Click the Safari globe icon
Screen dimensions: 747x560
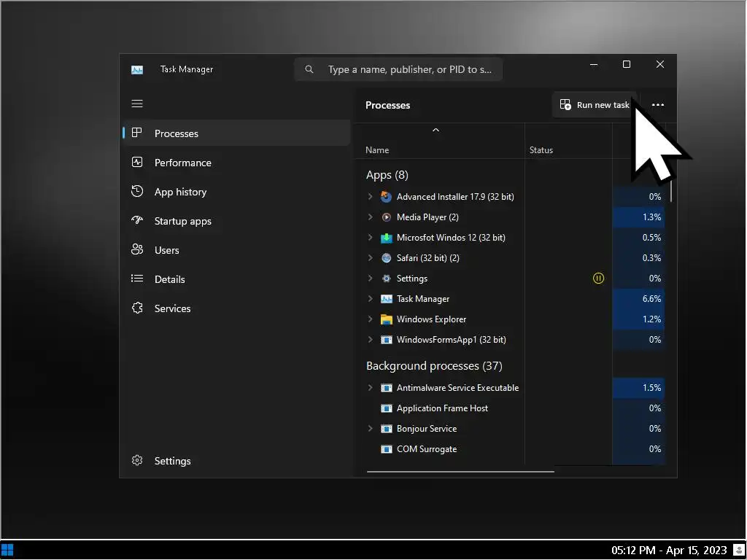point(387,258)
